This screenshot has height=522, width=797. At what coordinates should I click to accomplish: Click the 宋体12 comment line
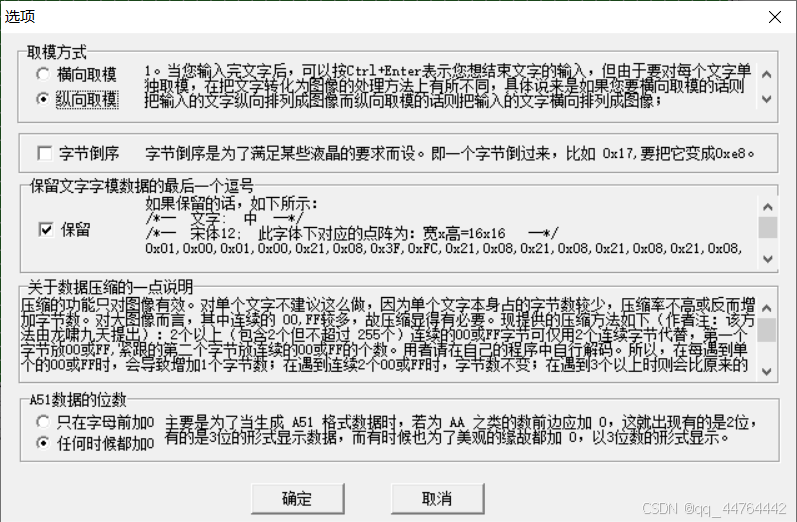[x=352, y=233]
